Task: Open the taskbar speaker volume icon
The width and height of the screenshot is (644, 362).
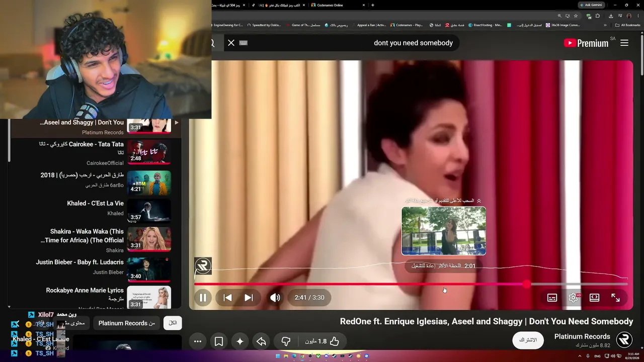Action: click(613, 356)
